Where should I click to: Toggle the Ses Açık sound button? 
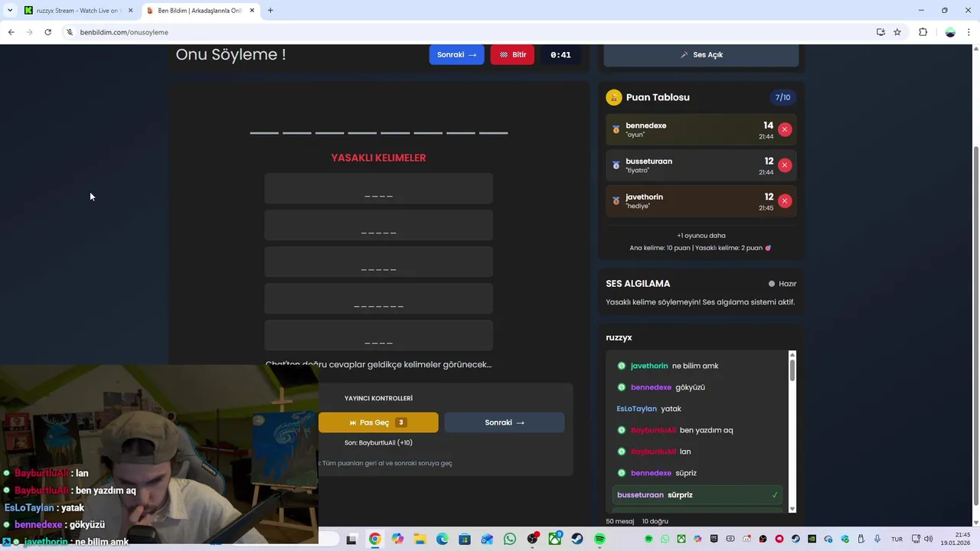(701, 55)
